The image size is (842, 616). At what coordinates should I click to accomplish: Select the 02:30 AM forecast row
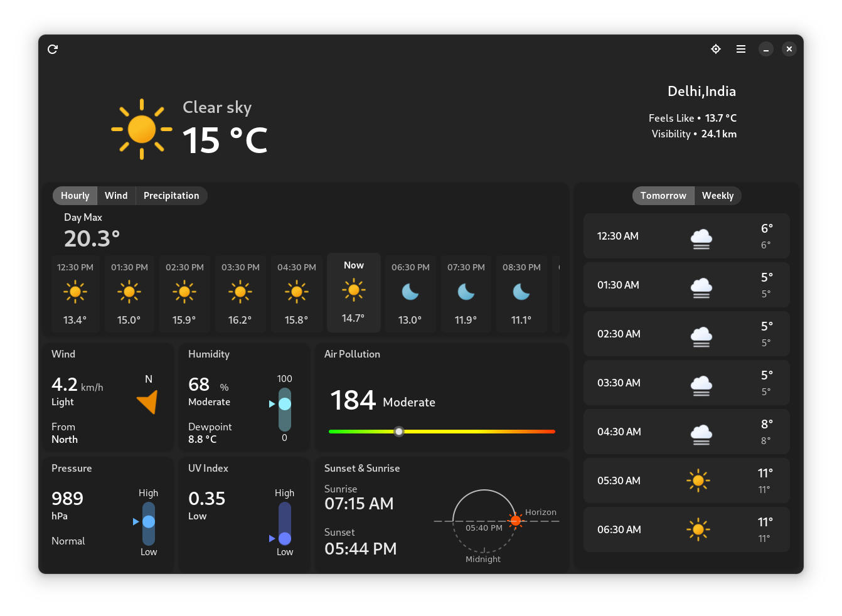(686, 334)
